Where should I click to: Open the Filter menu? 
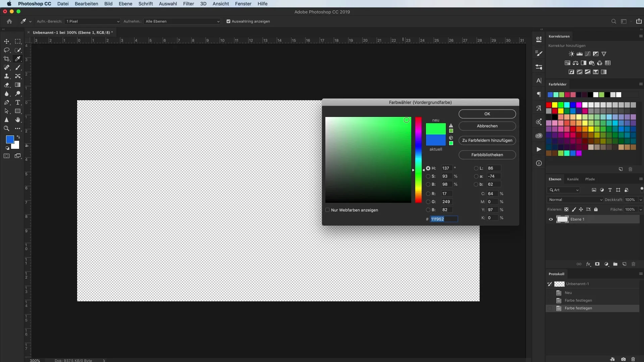tap(189, 4)
